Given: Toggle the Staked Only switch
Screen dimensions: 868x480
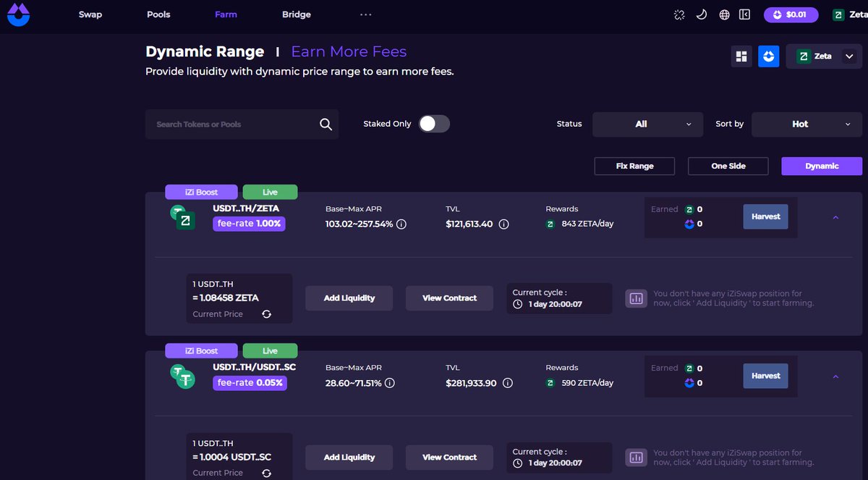Looking at the screenshot, I should pos(434,124).
